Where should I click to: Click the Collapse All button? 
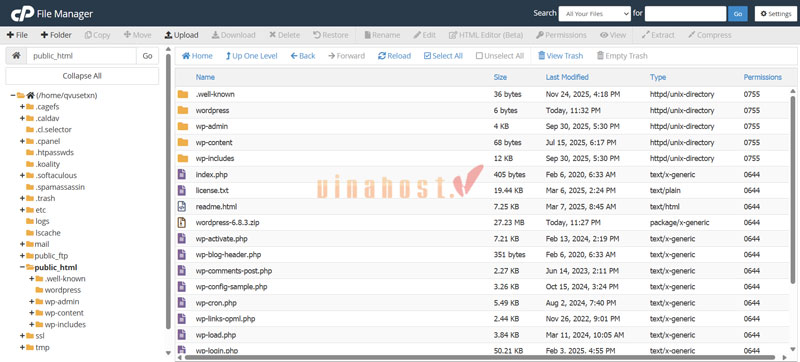pos(82,76)
